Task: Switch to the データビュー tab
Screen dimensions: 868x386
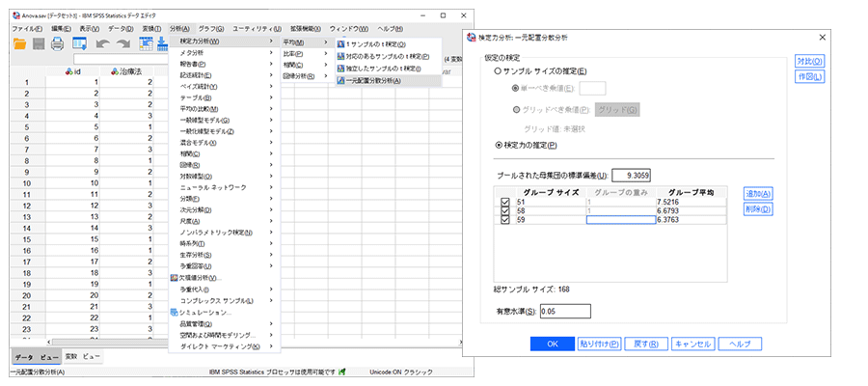Action: 36,357
